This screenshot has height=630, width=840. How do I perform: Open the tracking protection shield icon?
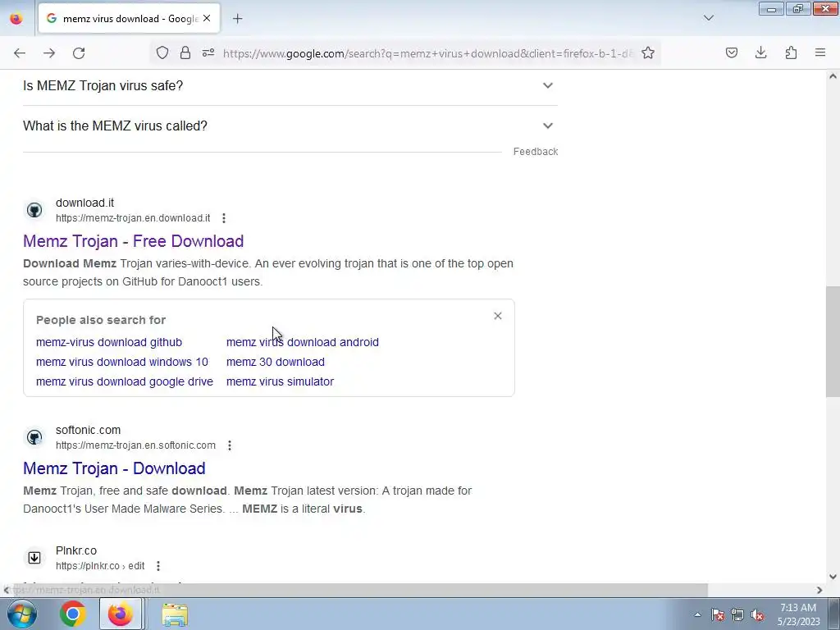click(162, 52)
